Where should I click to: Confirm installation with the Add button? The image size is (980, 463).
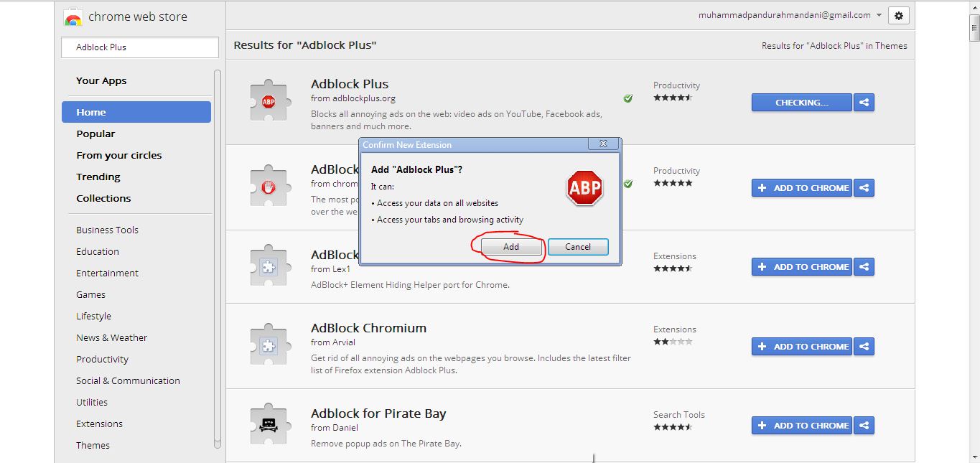[x=510, y=246]
